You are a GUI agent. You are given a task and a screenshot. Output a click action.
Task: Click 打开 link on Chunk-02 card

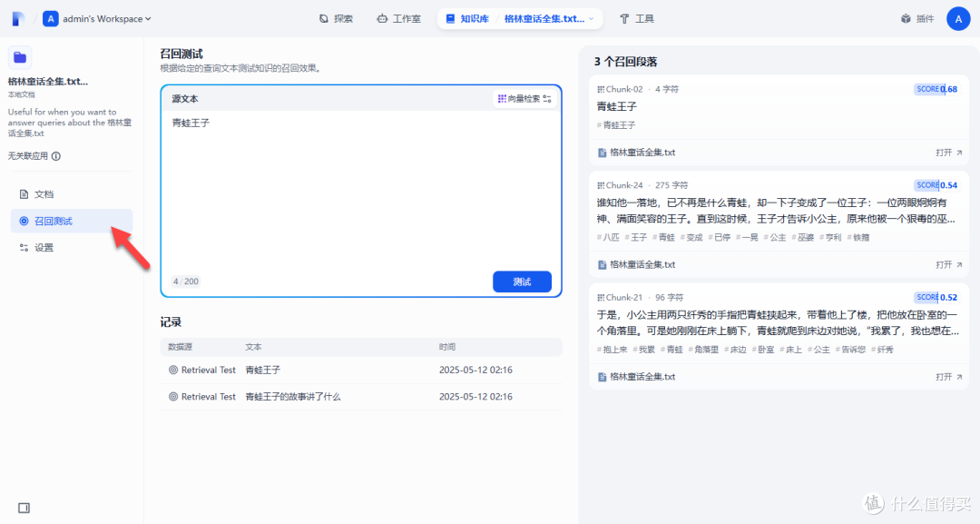(949, 153)
